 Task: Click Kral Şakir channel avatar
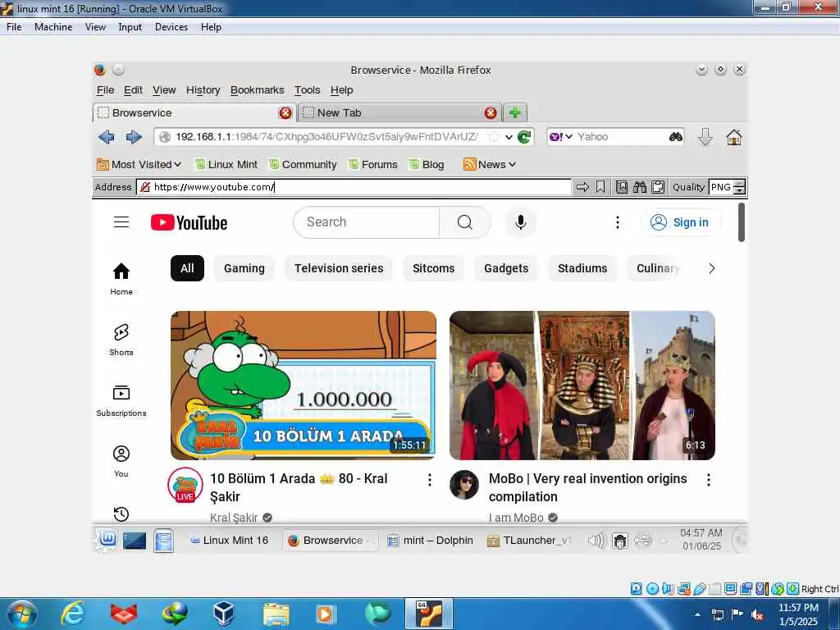[185, 485]
